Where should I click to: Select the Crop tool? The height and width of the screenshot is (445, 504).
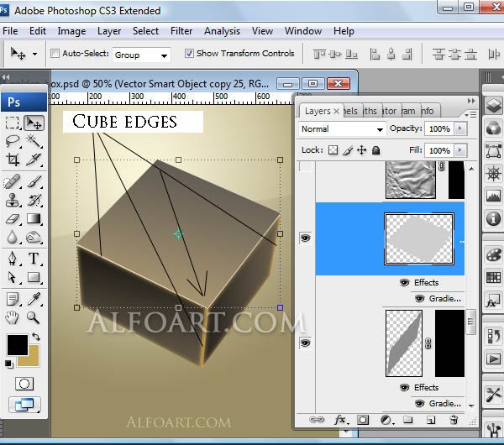pyautogui.click(x=13, y=160)
